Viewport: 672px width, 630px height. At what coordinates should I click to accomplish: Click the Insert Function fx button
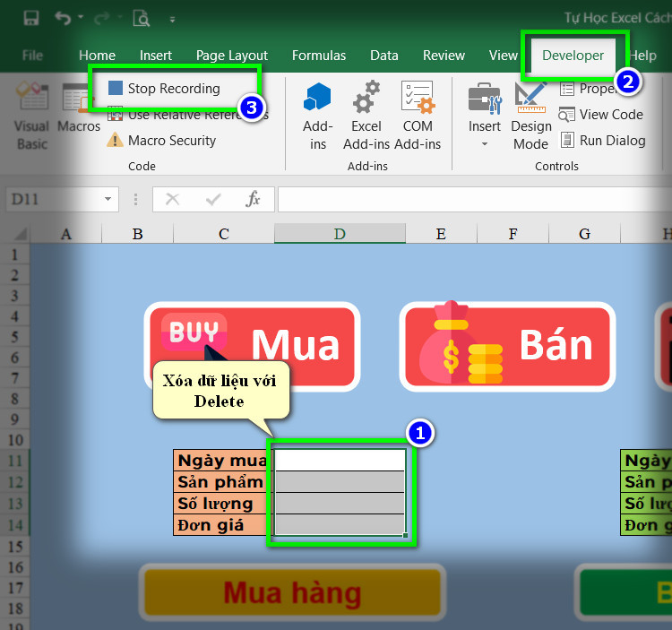(x=253, y=199)
